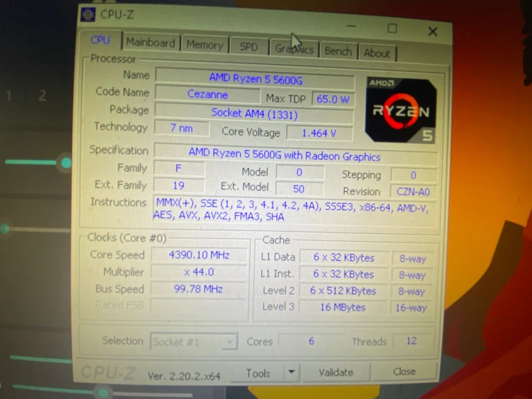Open the Socket #1 selection dropdown
The height and width of the screenshot is (399, 532).
[194, 342]
